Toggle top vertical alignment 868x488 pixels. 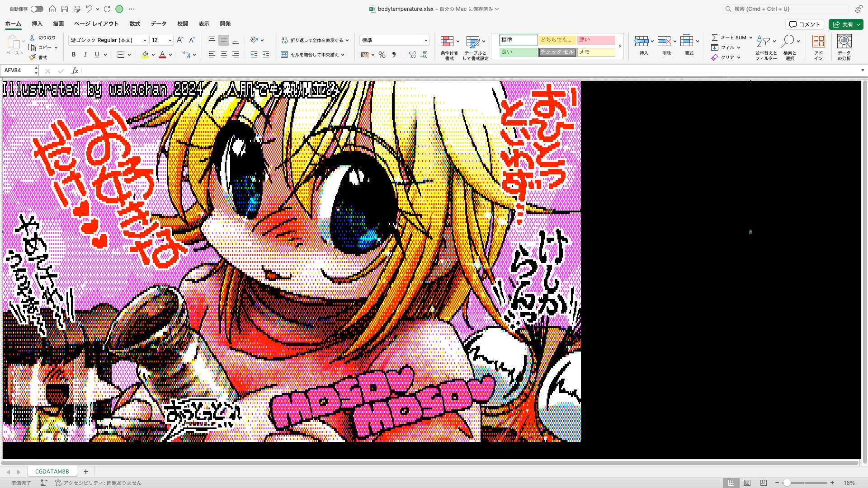(x=212, y=40)
